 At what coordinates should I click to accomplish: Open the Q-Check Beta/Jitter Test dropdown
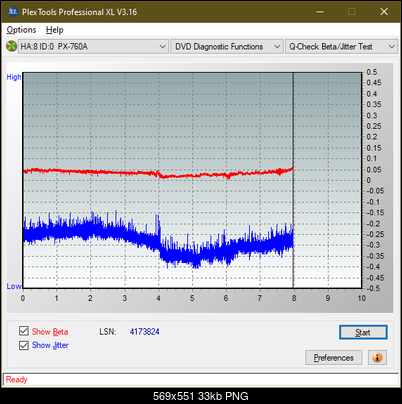(x=341, y=47)
